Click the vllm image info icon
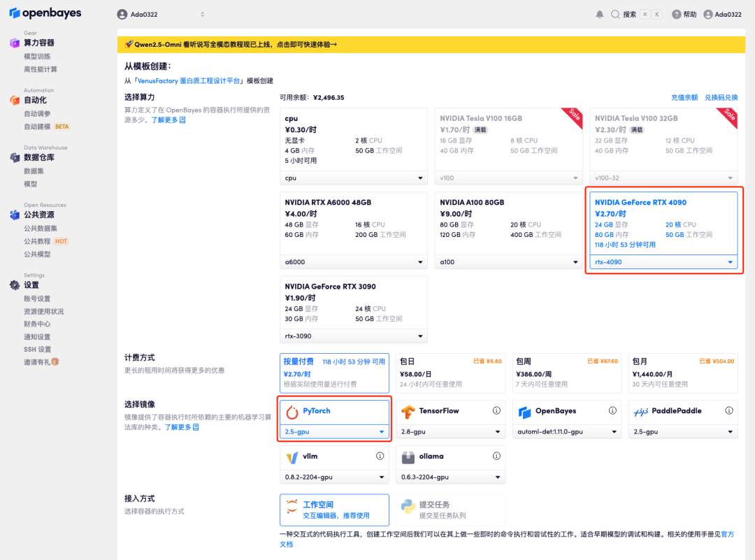 (380, 456)
